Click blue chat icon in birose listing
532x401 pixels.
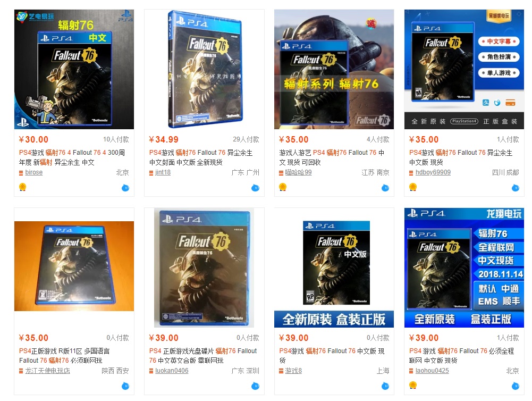tap(125, 188)
